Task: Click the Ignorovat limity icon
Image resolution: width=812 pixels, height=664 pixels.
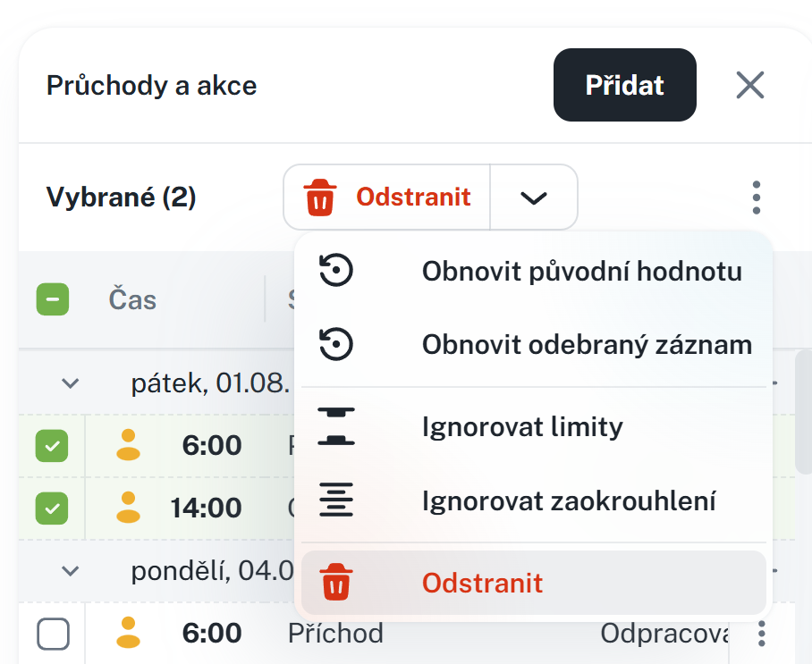Action: pyautogui.click(x=336, y=427)
